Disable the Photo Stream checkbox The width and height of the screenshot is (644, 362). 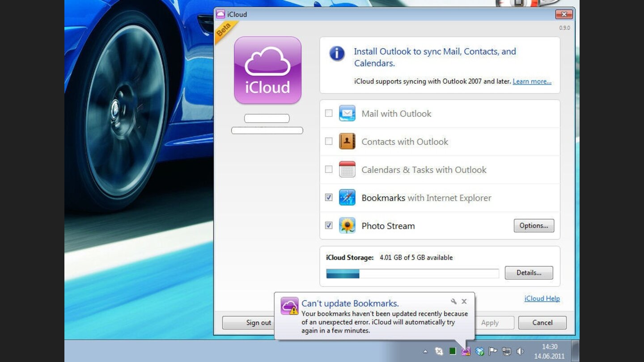pos(328,226)
